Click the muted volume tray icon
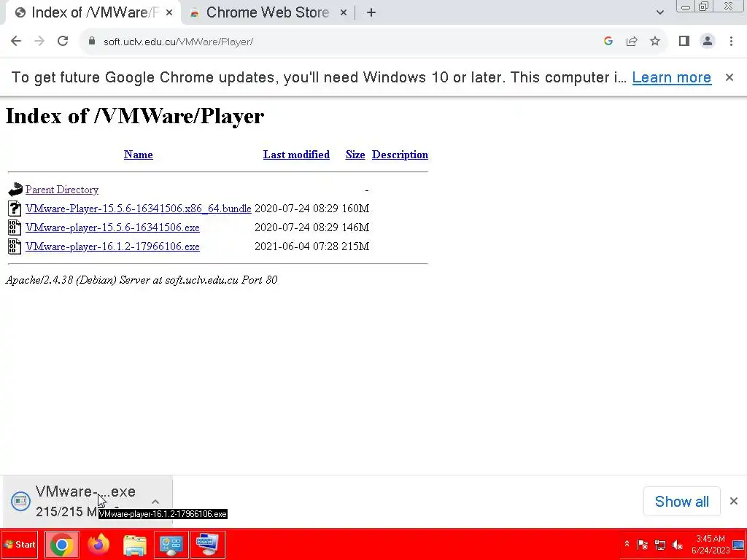 click(x=677, y=545)
